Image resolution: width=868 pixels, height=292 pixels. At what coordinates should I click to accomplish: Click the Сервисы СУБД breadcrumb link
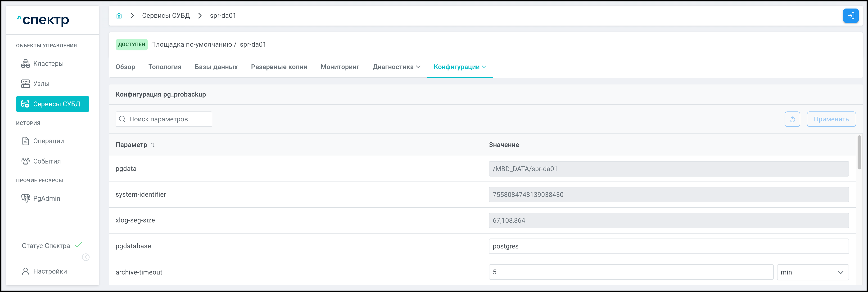point(166,16)
